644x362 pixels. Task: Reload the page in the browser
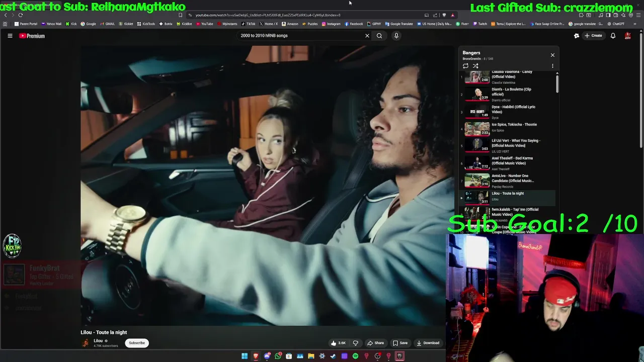[x=21, y=15]
